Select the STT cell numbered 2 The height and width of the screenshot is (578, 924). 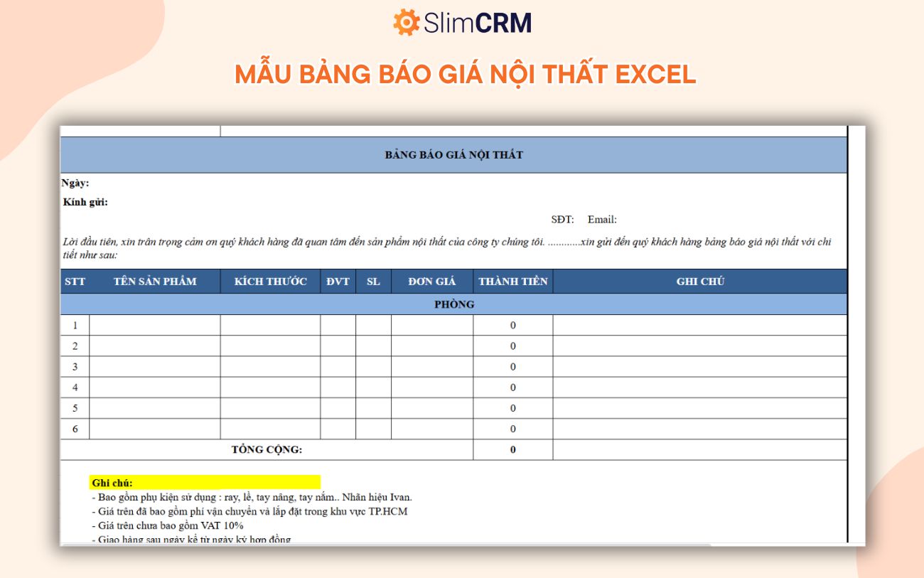click(x=75, y=346)
